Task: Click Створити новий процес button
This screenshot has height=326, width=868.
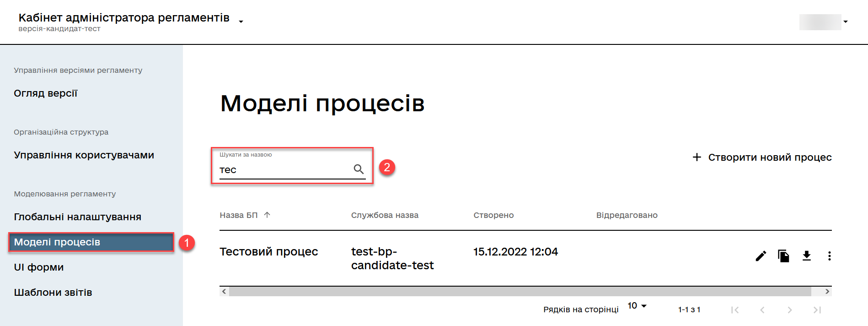Action: [762, 158]
